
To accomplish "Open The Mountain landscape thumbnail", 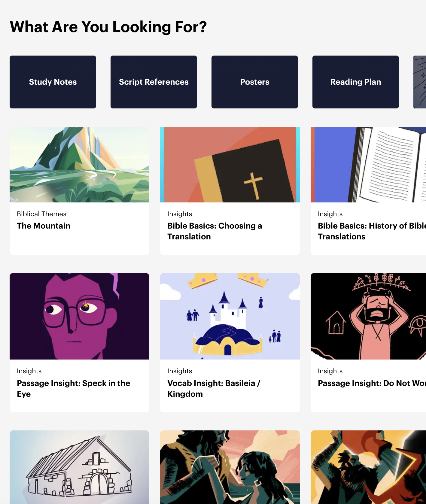I will tap(79, 165).
